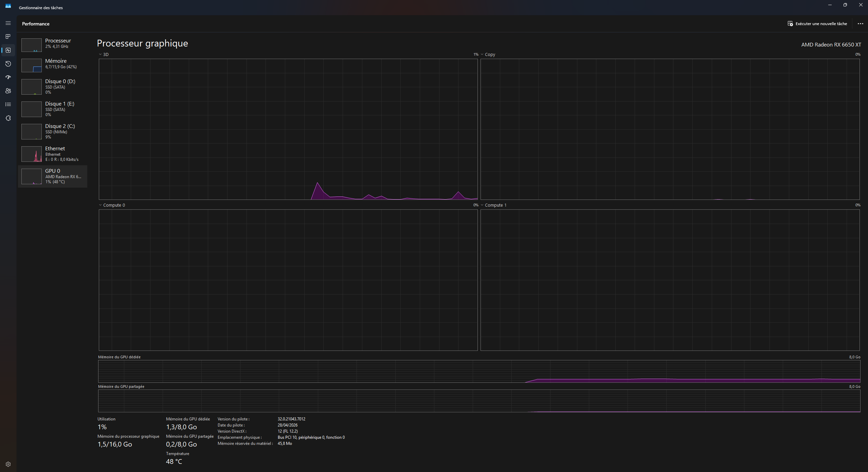Click the AMD Radeon RX 6650 XT label
The width and height of the screenshot is (868, 472).
point(831,44)
